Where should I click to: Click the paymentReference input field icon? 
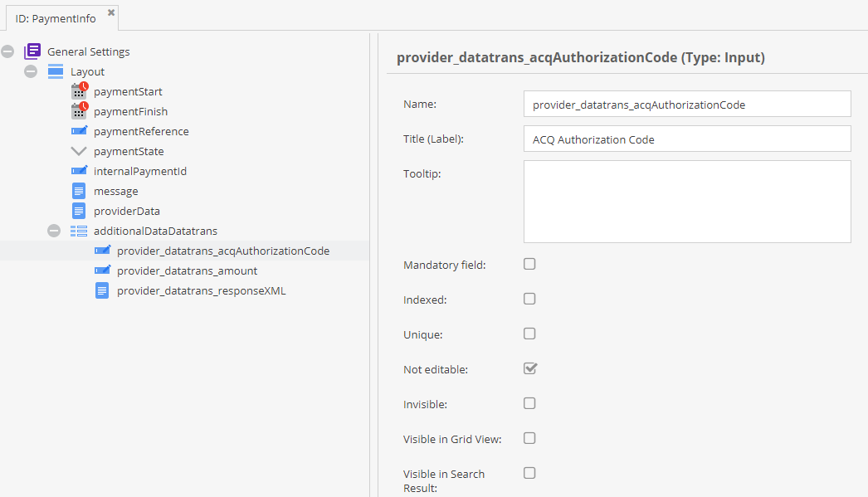click(79, 130)
